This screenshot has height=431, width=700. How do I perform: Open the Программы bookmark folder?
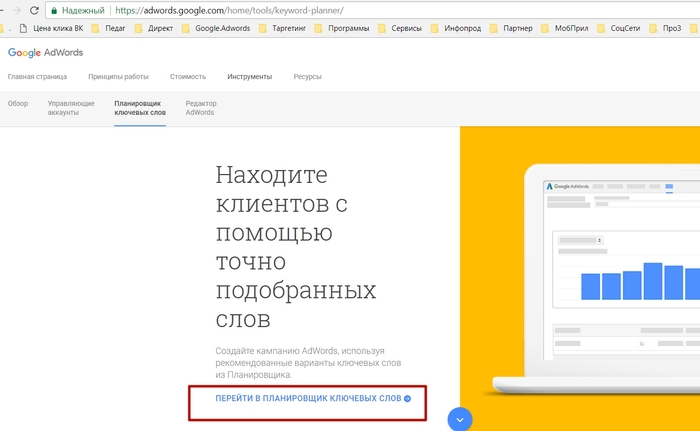[x=342, y=28]
